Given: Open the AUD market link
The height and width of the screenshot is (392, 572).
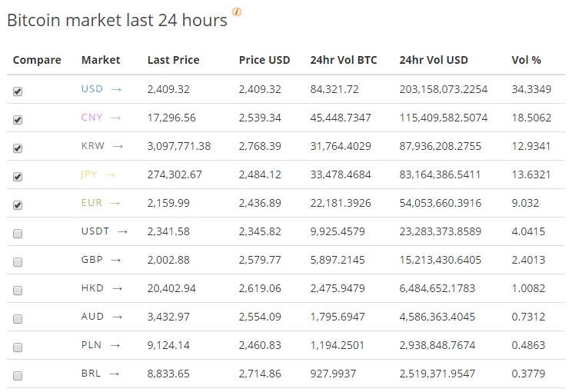Looking at the screenshot, I should pos(92,317).
